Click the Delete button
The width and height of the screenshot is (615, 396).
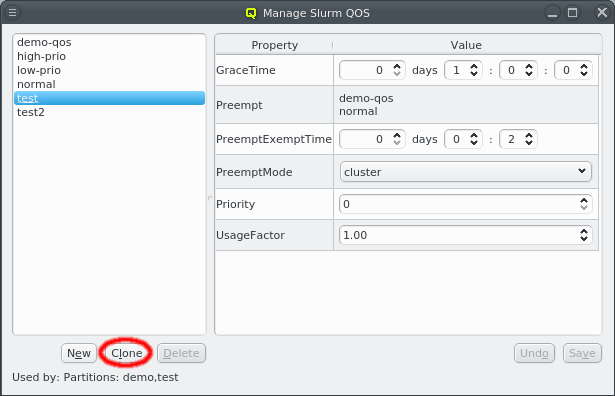tap(181, 353)
